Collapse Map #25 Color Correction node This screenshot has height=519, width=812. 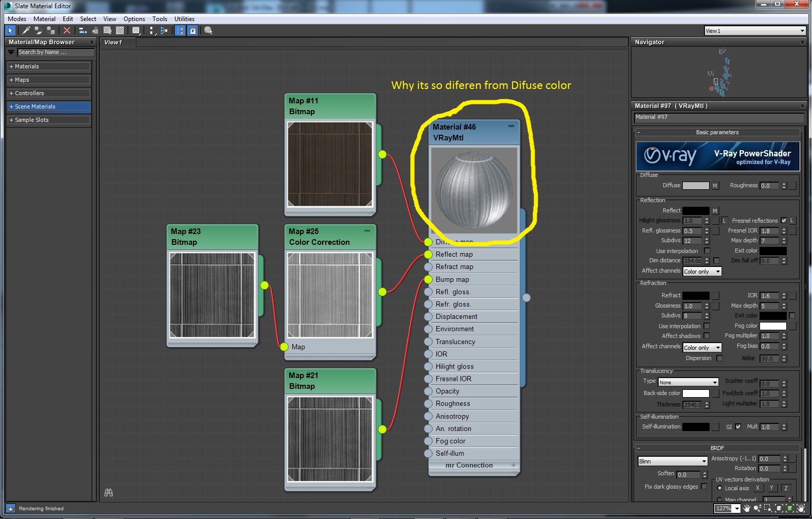pos(367,230)
